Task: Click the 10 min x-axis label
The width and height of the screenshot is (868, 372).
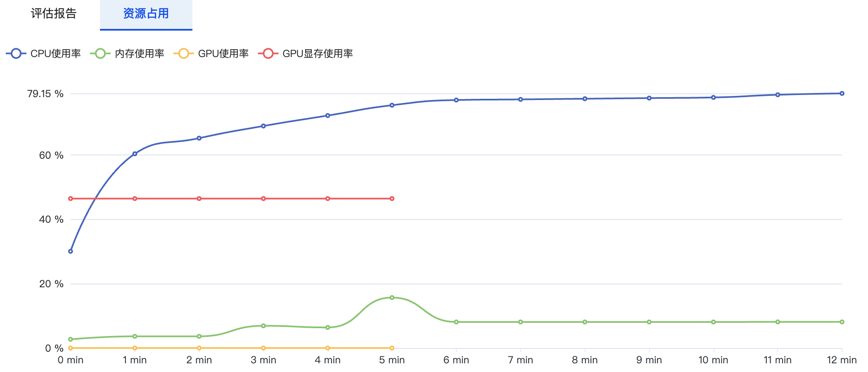Action: click(713, 360)
